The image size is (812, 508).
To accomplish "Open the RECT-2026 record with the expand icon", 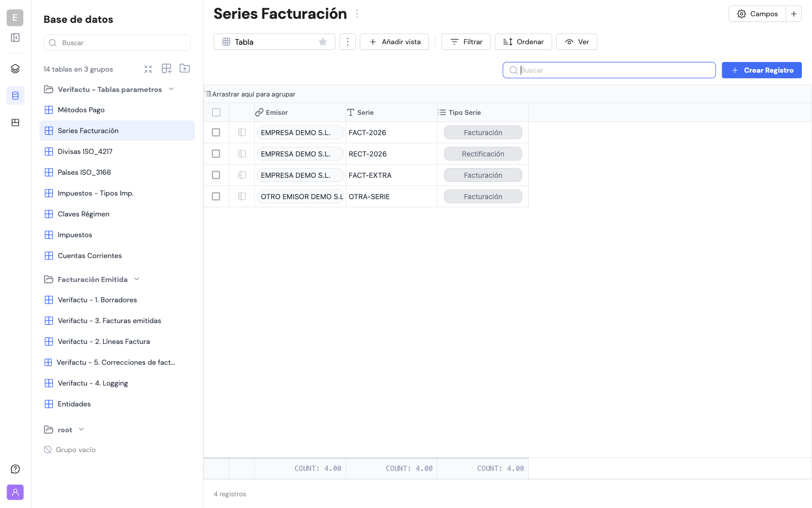I will [x=242, y=154].
